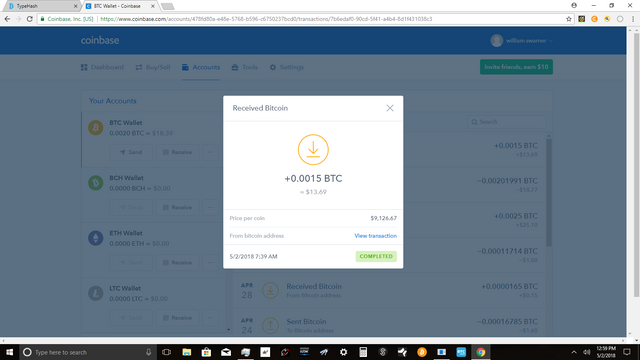Click the Apr 24 sent arrow icon
This screenshot has width=640, height=360.
click(x=270, y=325)
